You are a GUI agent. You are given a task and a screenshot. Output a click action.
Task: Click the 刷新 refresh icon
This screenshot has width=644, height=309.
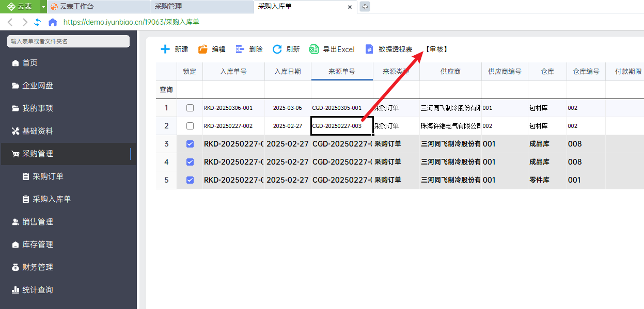tap(277, 50)
